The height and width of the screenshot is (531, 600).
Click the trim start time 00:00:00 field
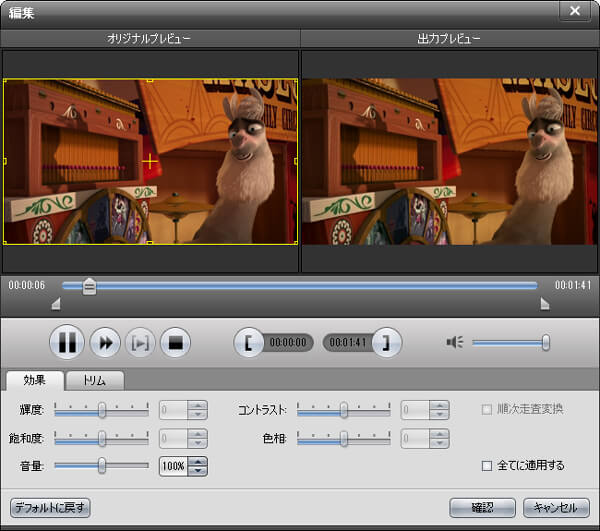pos(288,342)
